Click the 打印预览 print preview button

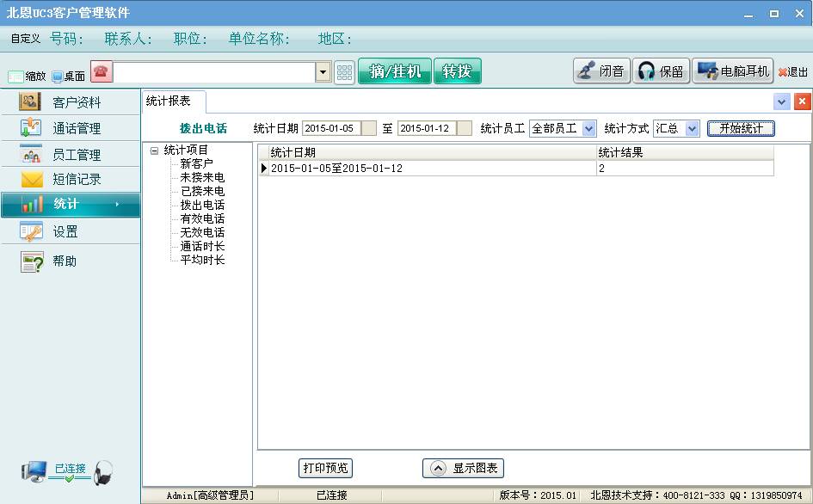[325, 468]
